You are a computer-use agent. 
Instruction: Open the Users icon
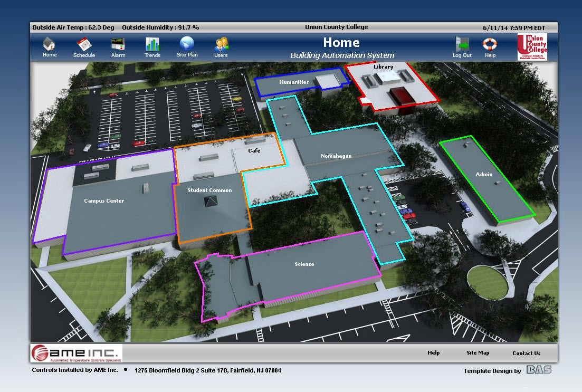221,44
